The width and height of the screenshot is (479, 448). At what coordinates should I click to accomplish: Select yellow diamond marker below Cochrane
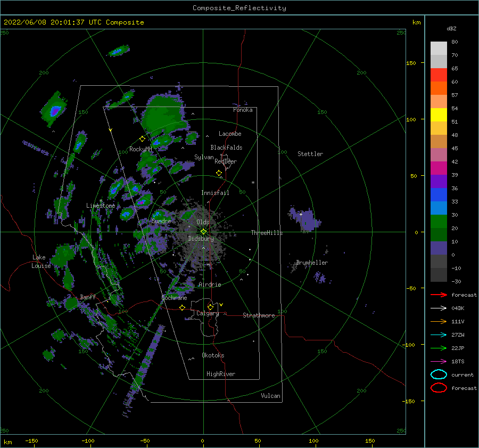pos(182,308)
